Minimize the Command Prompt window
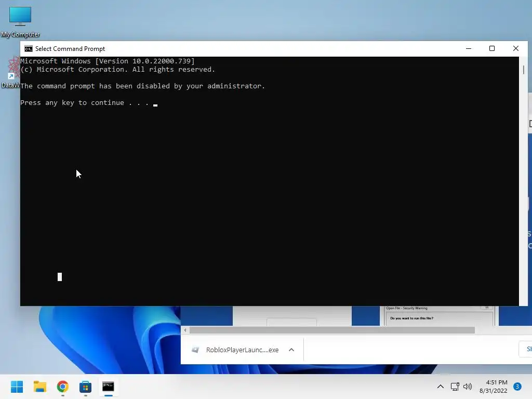This screenshot has width=532, height=399. coord(469,48)
